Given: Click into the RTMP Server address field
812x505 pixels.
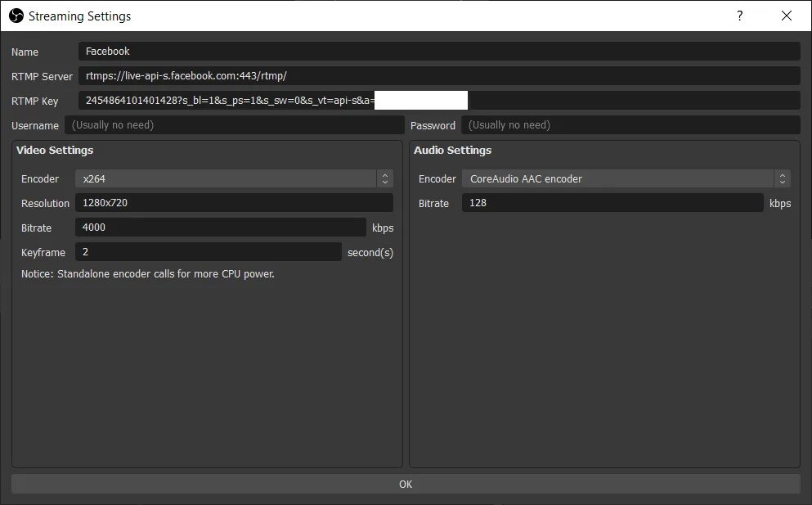Looking at the screenshot, I should point(439,75).
